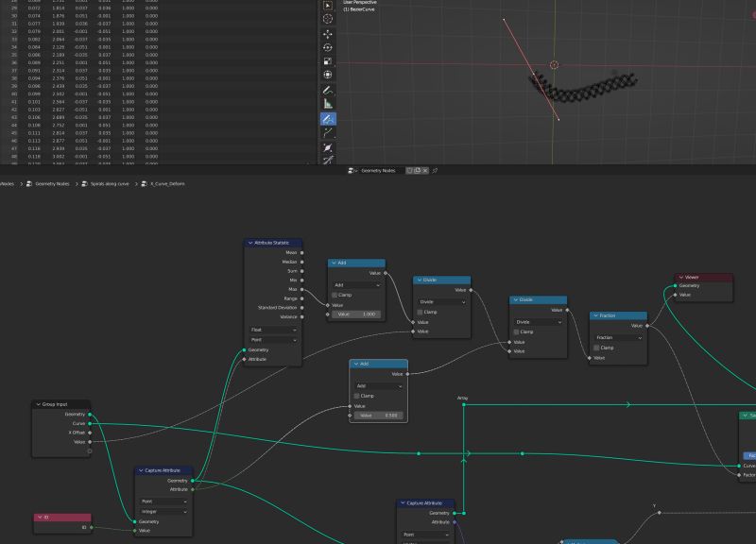756x544 pixels.
Task: Click the new data-block copy button in the header
Action: point(416,170)
